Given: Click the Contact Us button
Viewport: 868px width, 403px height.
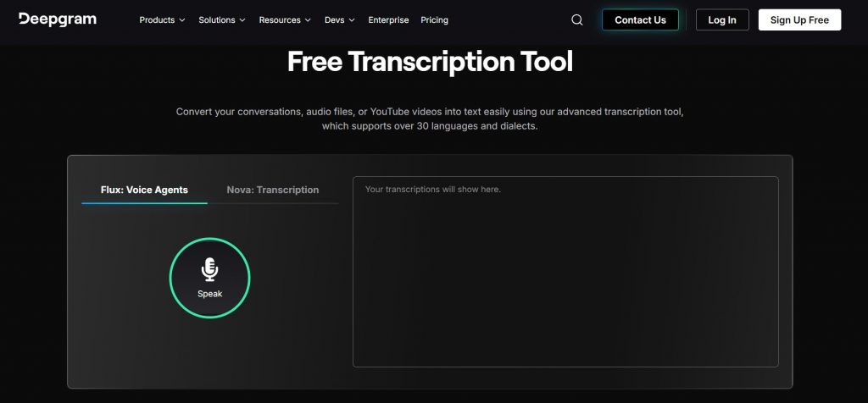Looking at the screenshot, I should point(641,20).
